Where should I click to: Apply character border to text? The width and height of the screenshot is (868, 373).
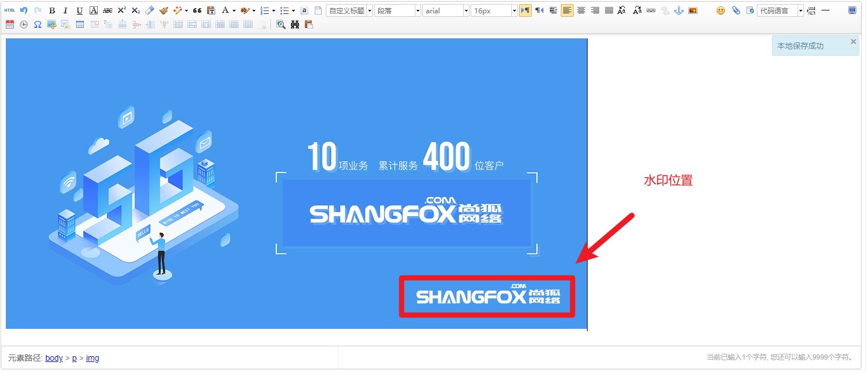(x=94, y=10)
